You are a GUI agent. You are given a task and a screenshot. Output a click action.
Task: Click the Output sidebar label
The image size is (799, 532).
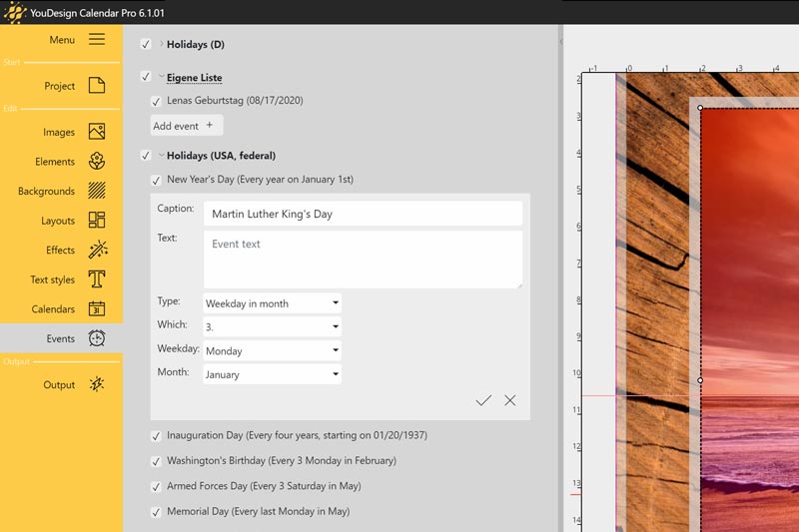point(59,385)
